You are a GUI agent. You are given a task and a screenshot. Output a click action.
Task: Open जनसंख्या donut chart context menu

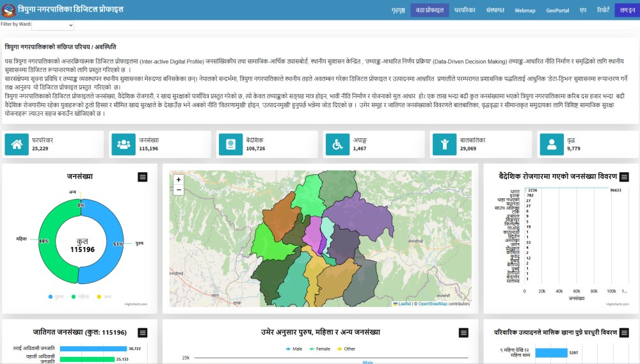click(143, 177)
